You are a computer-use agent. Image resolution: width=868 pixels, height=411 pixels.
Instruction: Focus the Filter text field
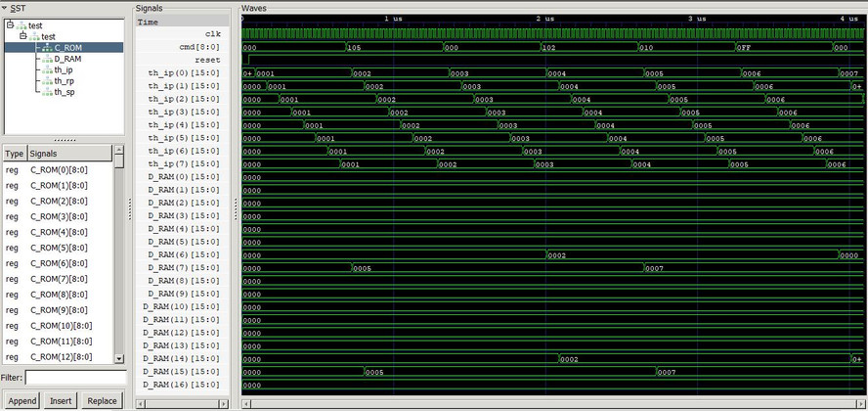click(x=75, y=378)
